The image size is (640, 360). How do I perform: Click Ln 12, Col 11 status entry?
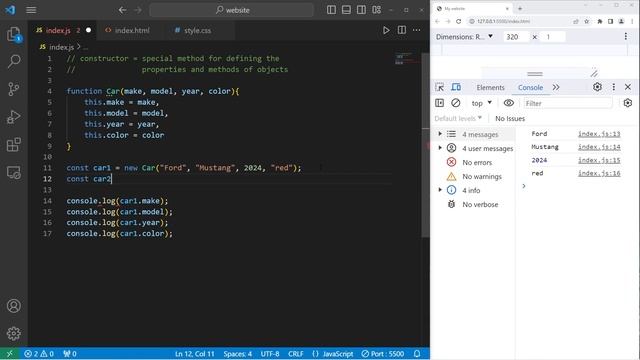[195, 353]
